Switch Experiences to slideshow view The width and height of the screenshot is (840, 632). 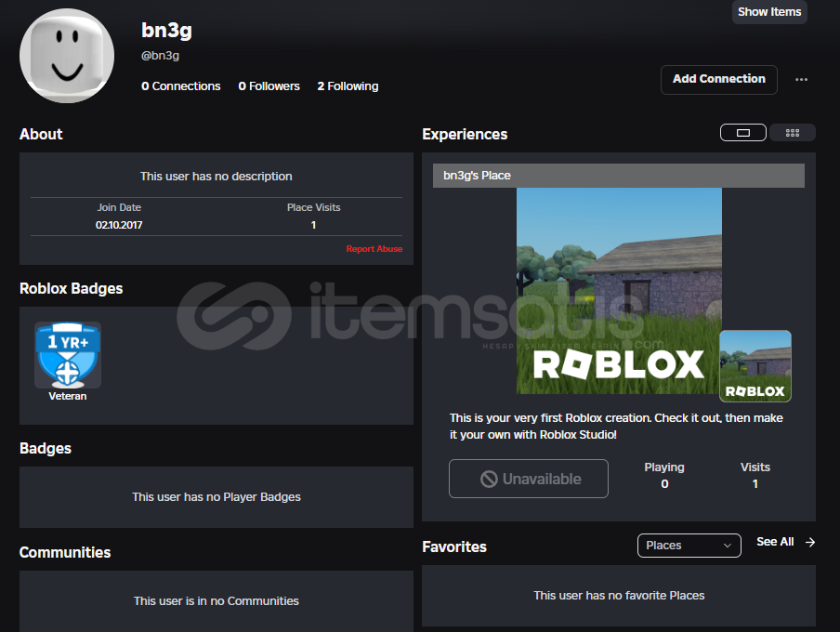click(743, 132)
